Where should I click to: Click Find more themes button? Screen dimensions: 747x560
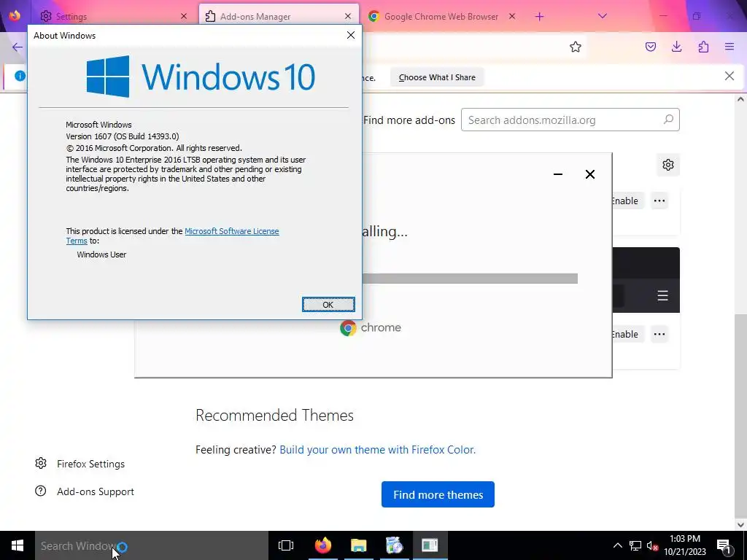click(438, 494)
